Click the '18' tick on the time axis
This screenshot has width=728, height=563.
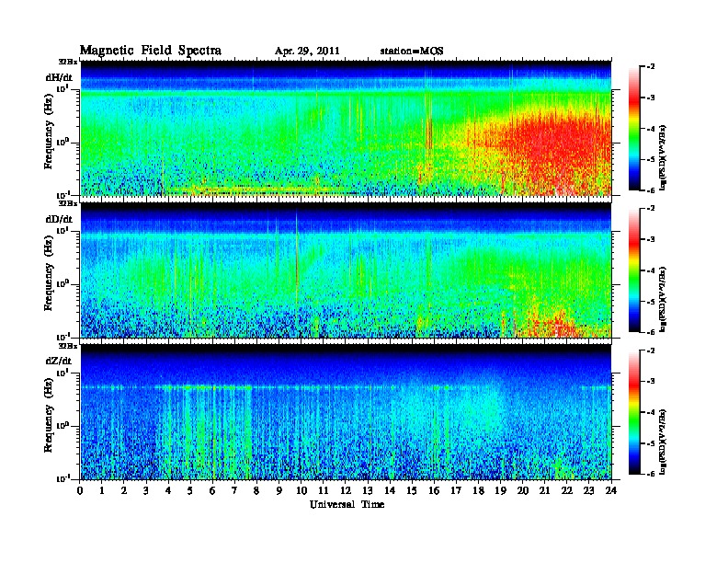click(x=478, y=490)
